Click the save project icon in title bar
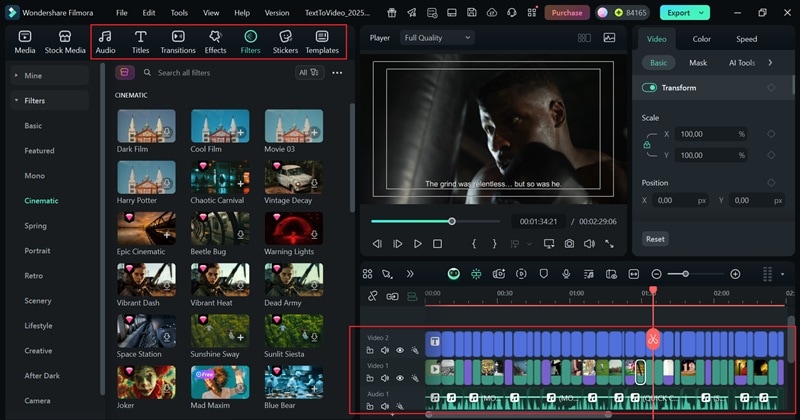Viewport: 800px width, 420px height. 472,13
